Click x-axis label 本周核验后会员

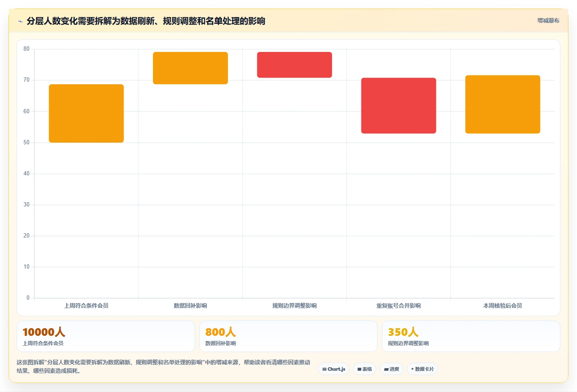click(502, 306)
